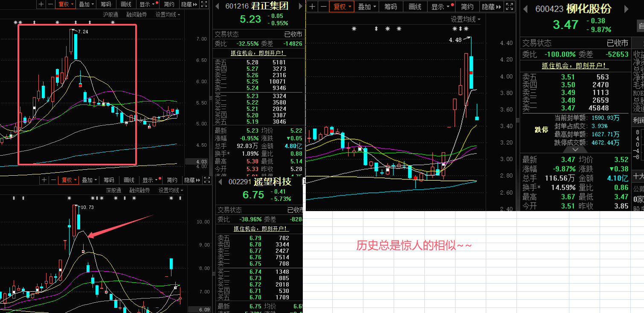Click 卖五 row price 3.51 in 柳化股份
Viewport: 644px width, 313px height.
tap(568, 77)
